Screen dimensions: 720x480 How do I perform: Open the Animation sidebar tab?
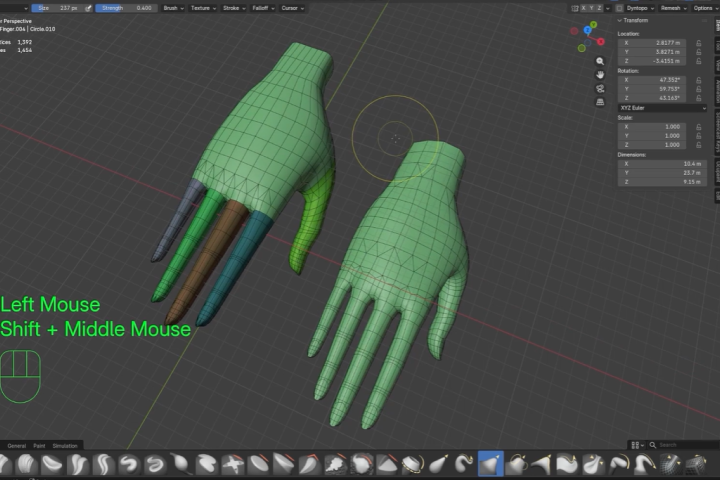click(x=717, y=91)
